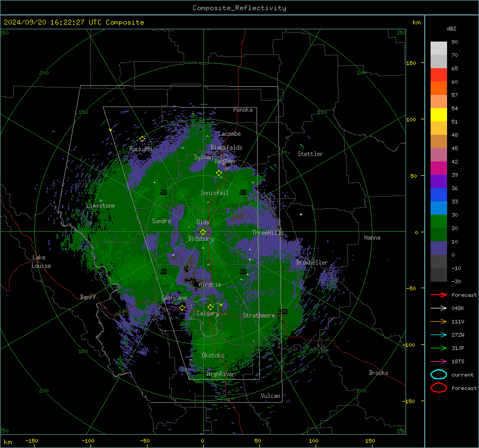Image resolution: width=479 pixels, height=448 pixels.
Task: Select the blue 33-36 dBZ color swatch
Action: pyautogui.click(x=439, y=195)
